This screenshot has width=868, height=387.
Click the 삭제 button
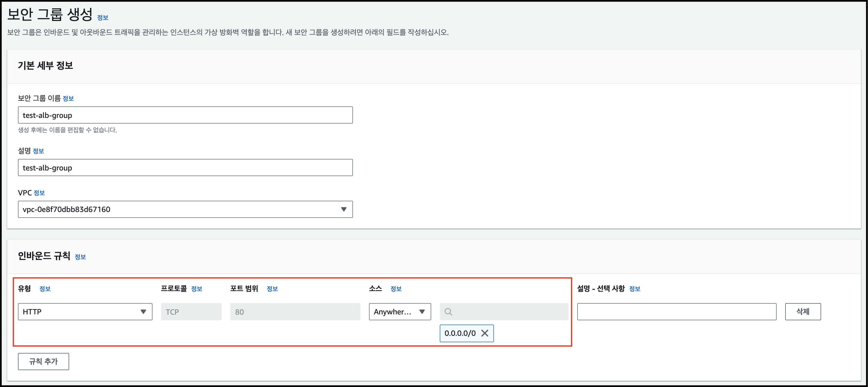(x=803, y=312)
